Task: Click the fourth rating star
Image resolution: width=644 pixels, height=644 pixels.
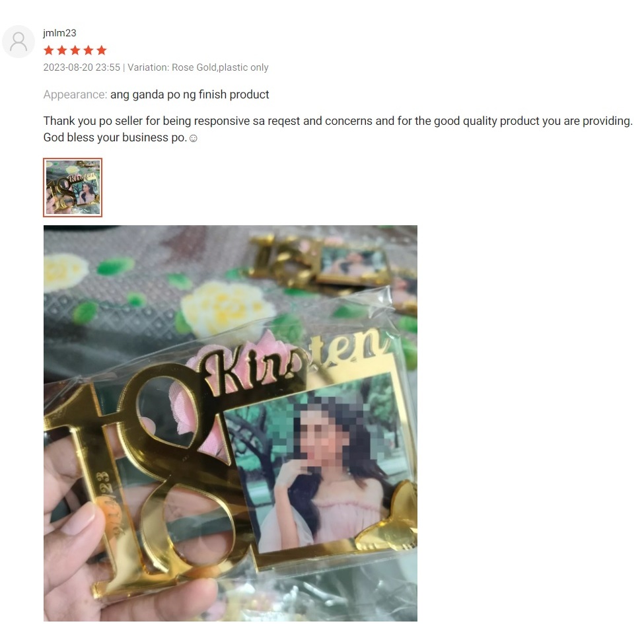Action: pyautogui.click(x=89, y=50)
